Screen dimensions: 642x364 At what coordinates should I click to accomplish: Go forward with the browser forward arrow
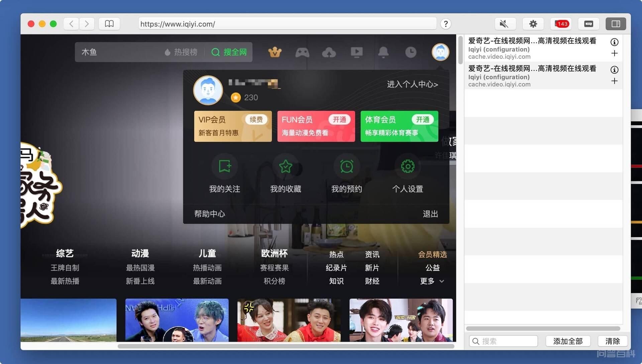click(87, 24)
